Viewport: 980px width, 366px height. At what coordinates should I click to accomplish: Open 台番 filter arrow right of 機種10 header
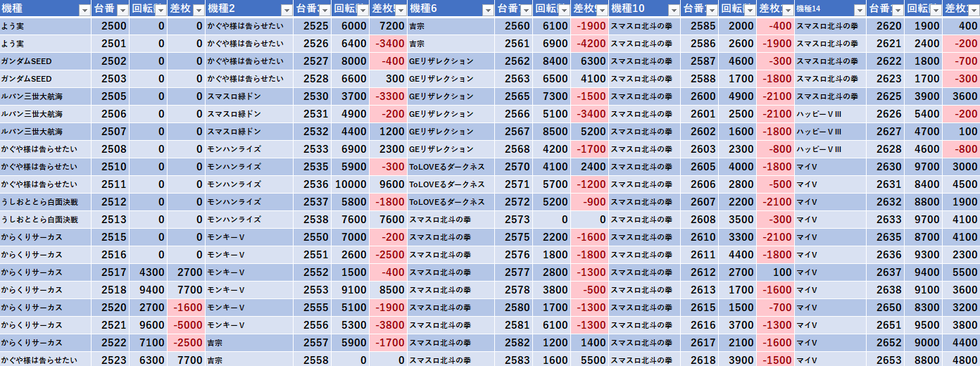(712, 10)
